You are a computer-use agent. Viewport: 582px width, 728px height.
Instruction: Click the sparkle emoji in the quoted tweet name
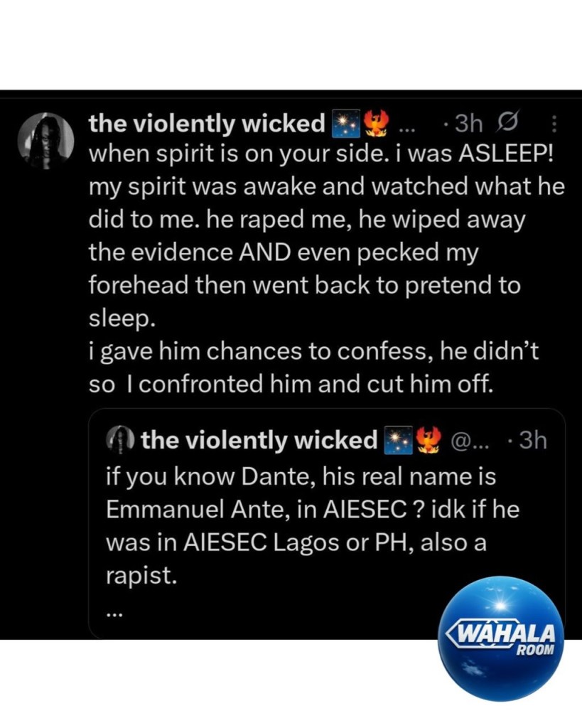(399, 441)
